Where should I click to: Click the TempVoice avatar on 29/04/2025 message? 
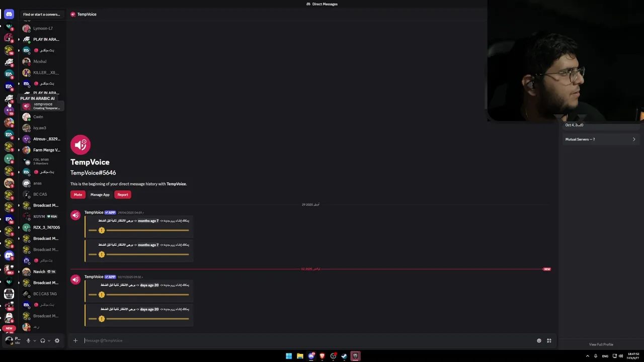point(75,216)
